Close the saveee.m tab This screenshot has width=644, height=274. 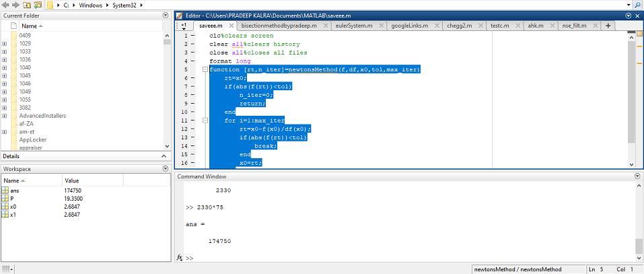[231, 26]
